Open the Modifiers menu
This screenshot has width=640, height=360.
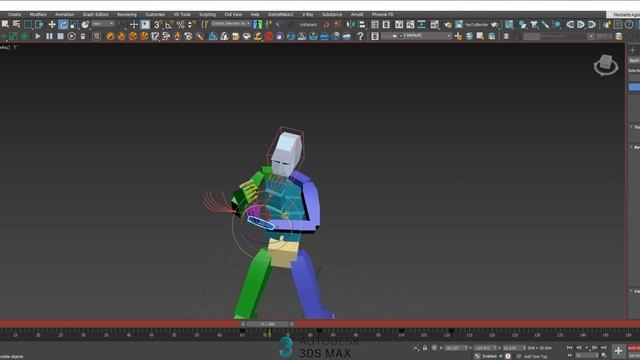pyautogui.click(x=38, y=14)
